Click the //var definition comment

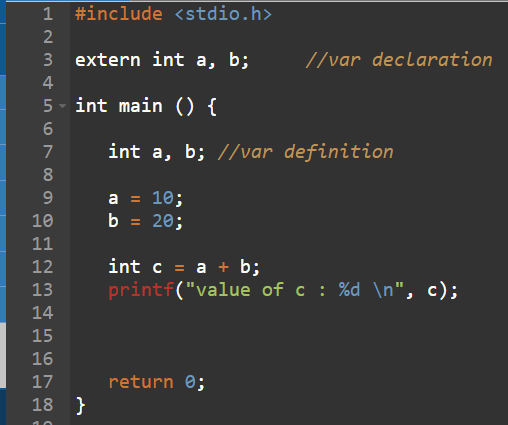tap(305, 152)
